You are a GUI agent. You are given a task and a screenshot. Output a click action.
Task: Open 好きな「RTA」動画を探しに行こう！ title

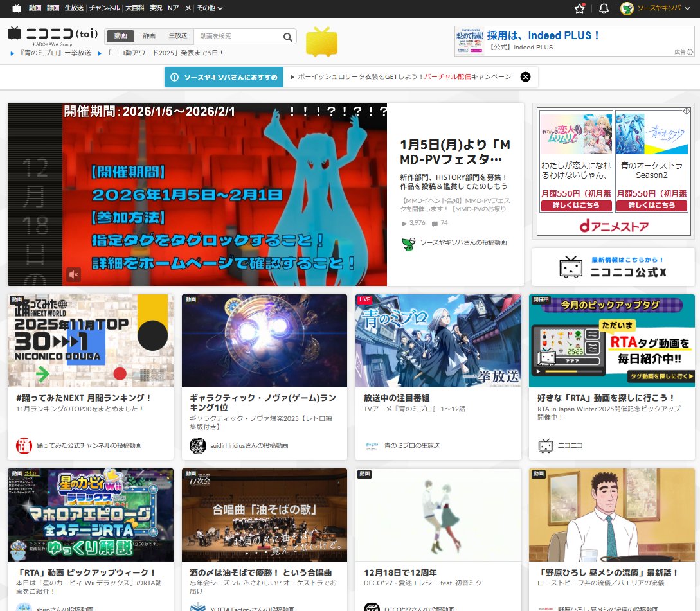[606, 398]
